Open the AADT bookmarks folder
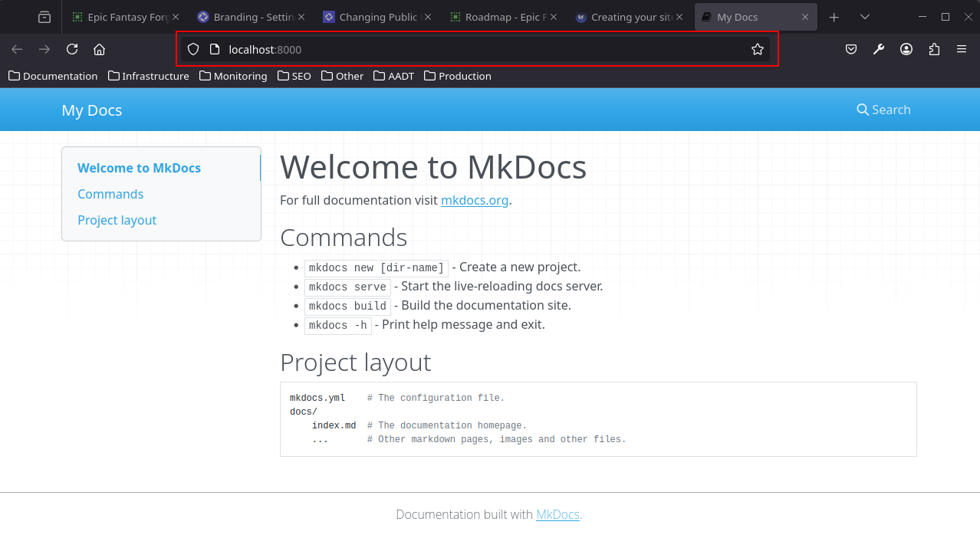 click(393, 76)
